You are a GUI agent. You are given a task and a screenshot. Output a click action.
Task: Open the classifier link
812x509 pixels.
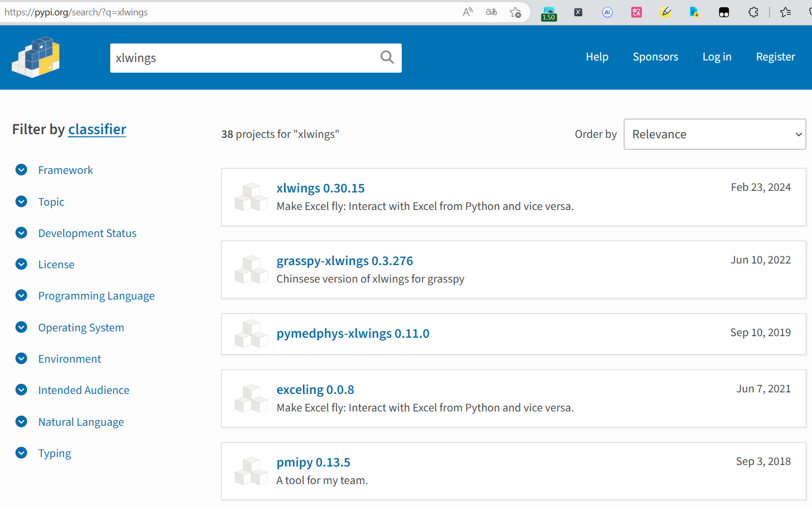[97, 129]
